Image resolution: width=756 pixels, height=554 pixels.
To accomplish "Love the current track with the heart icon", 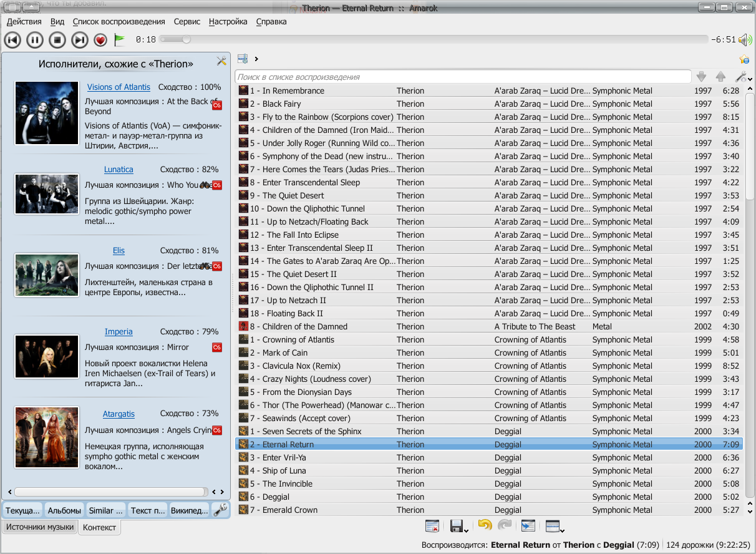I will (x=100, y=40).
